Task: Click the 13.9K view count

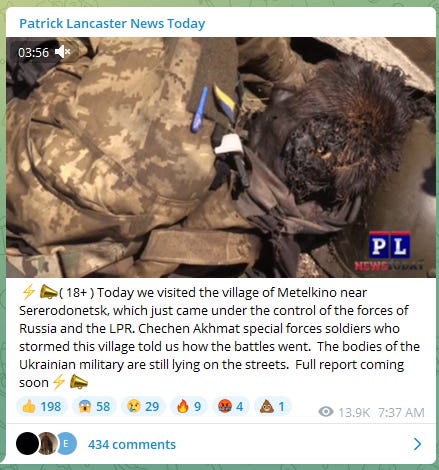Action: click(x=354, y=413)
